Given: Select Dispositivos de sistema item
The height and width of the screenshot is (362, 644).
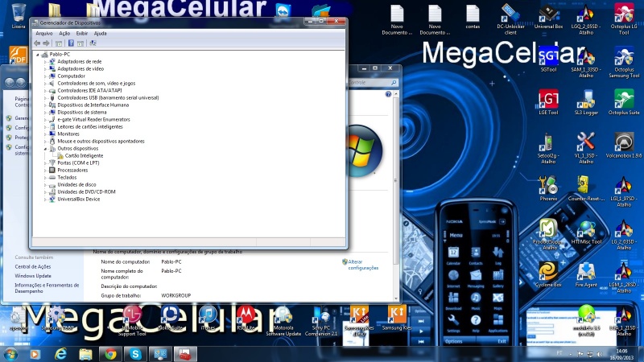Looking at the screenshot, I should 82,112.
